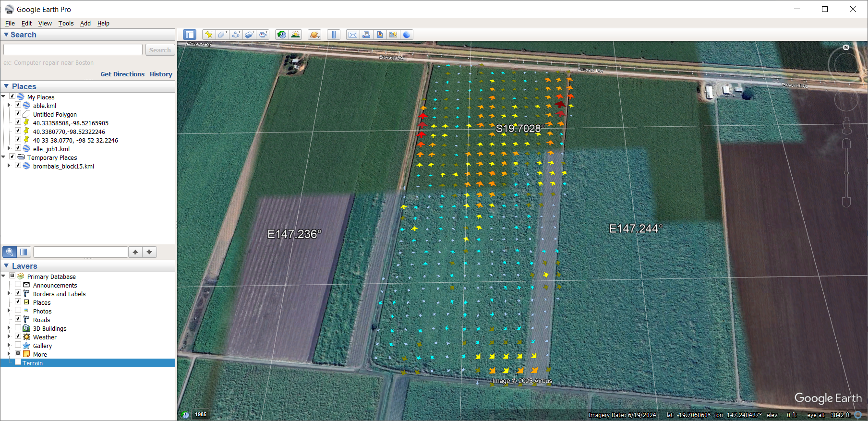This screenshot has height=421, width=868.
Task: Uncheck the brombals_block15.kml checkbox
Action: (x=18, y=166)
